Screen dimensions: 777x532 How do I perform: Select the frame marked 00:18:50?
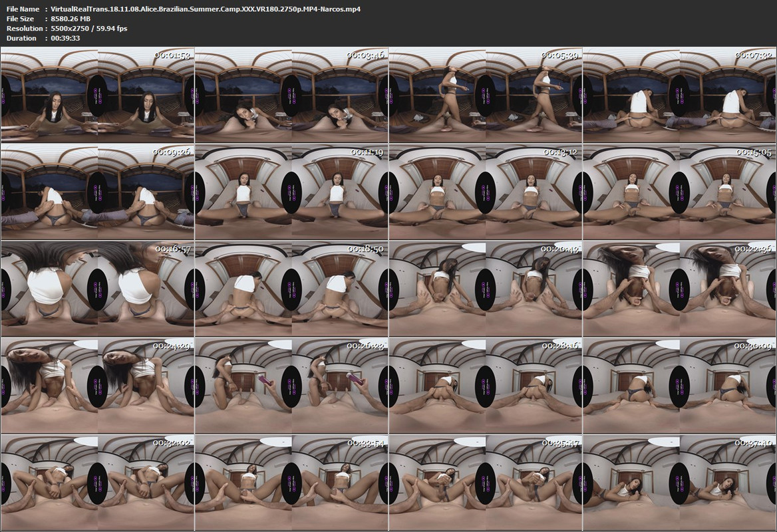pyautogui.click(x=291, y=289)
